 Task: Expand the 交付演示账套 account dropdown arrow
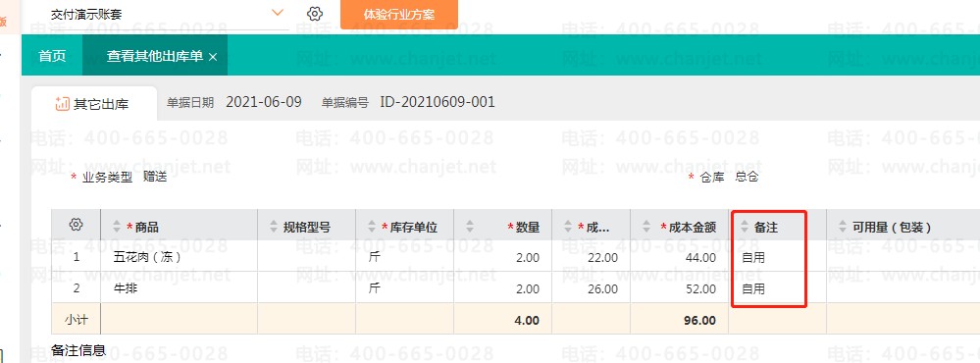(x=279, y=13)
